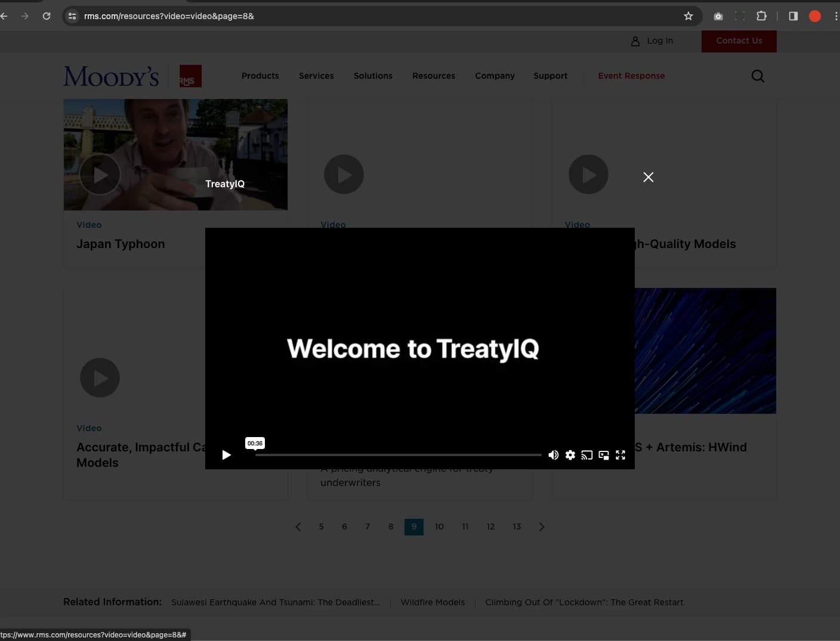Viewport: 840px width, 641px height.
Task: Go to page 7
Action: 367,527
